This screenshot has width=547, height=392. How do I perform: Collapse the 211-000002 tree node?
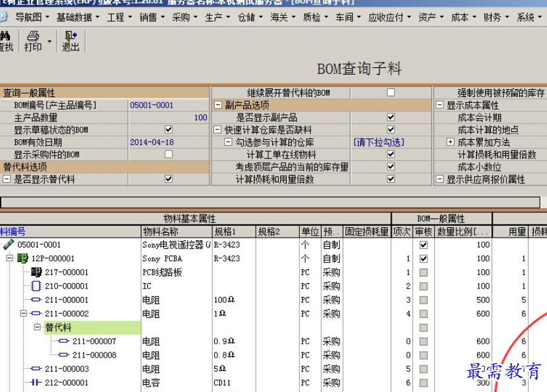(x=23, y=313)
